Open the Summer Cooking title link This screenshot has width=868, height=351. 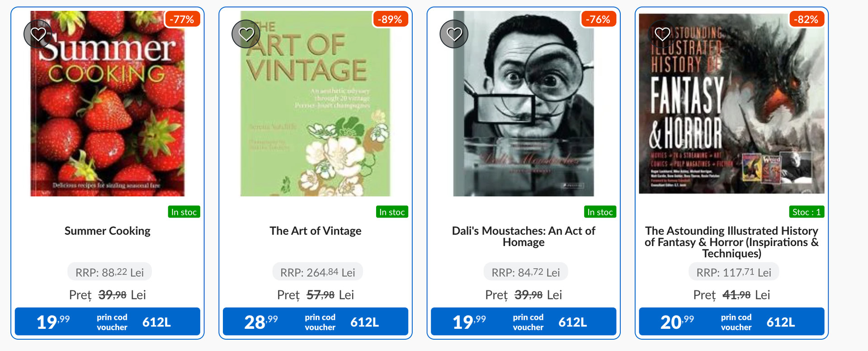click(108, 231)
